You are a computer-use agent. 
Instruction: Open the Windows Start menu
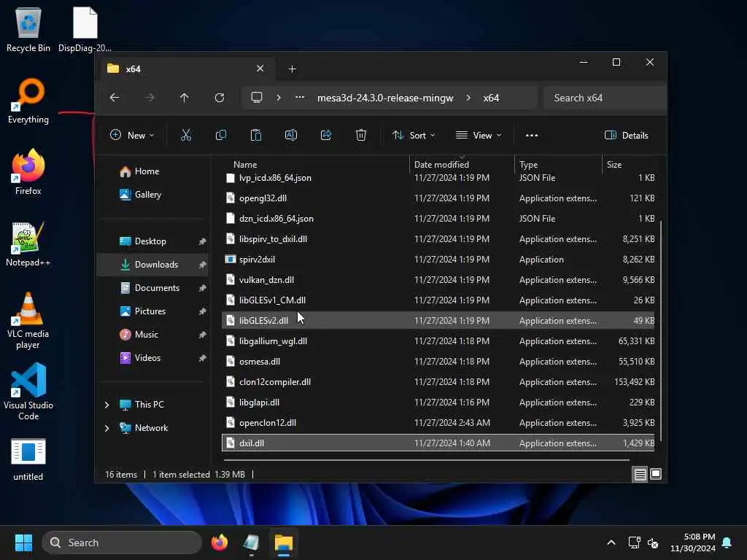[x=23, y=542]
